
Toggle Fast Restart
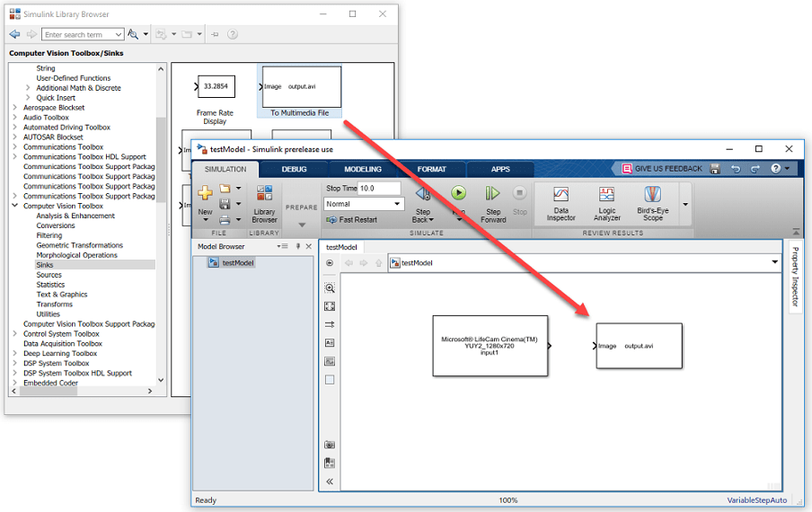351,220
